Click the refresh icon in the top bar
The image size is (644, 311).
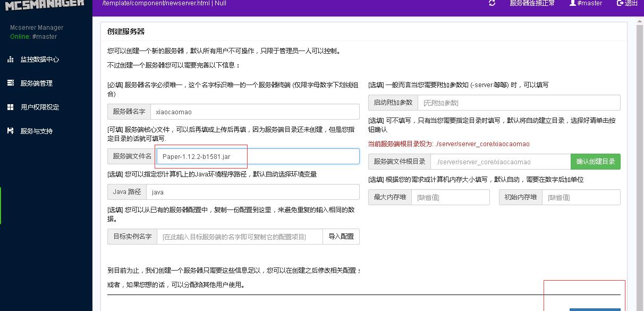click(492, 3)
